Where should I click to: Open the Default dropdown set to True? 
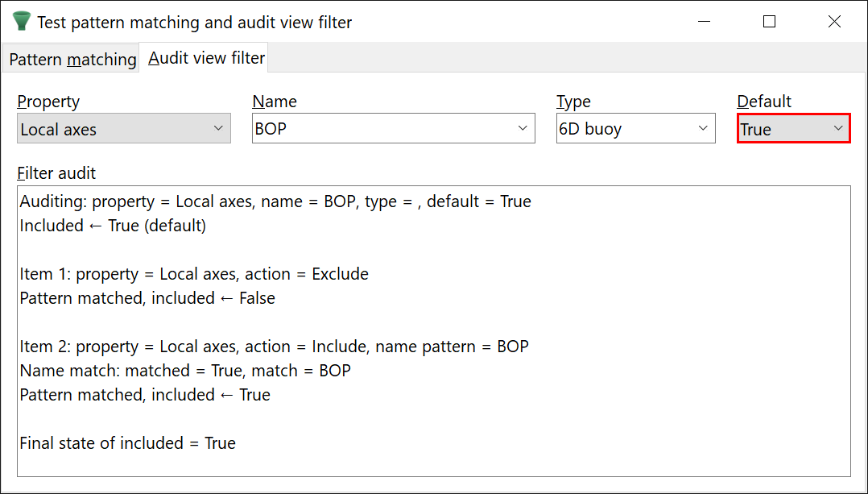(x=793, y=129)
